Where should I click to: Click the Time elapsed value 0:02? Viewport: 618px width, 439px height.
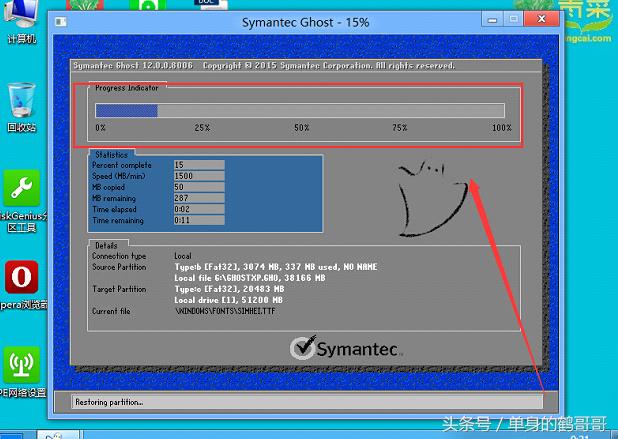coord(199,209)
